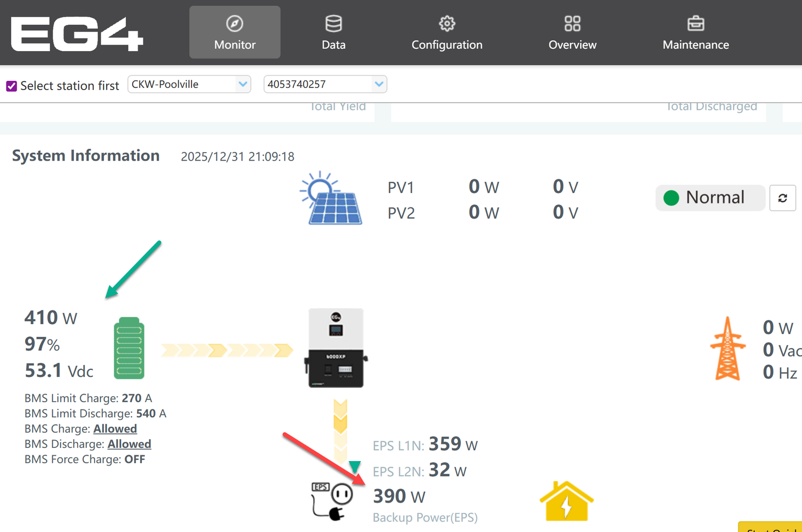Open the Data tab

coord(333,33)
